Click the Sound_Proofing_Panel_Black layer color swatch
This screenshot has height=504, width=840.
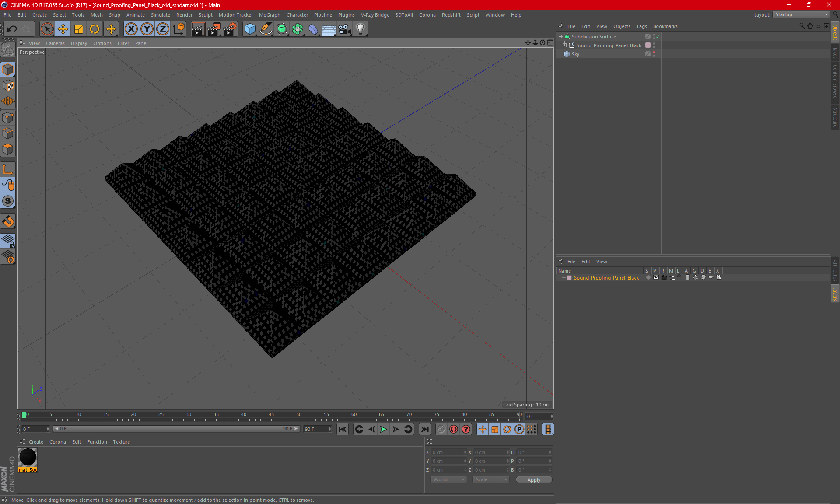tap(569, 278)
